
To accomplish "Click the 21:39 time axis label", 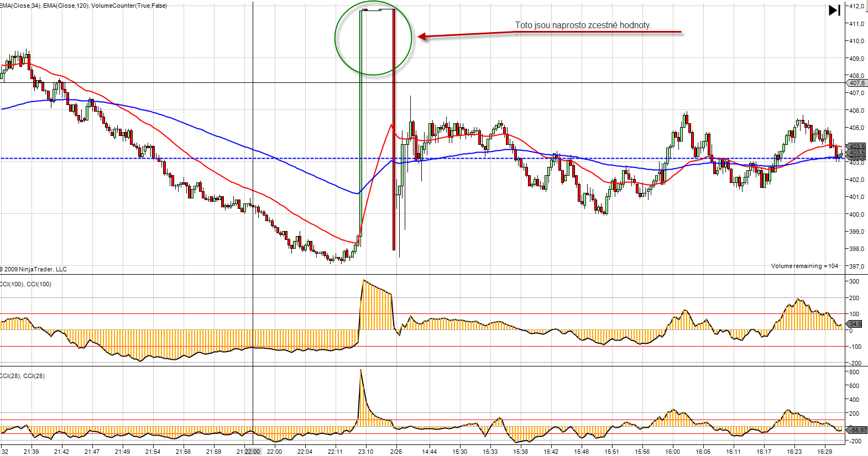I will (32, 452).
